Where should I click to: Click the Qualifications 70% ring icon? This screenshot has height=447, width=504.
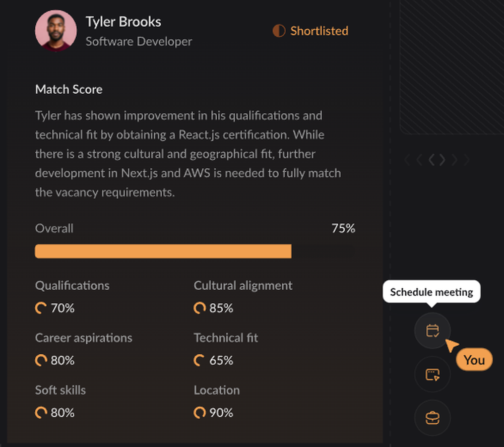[41, 308]
